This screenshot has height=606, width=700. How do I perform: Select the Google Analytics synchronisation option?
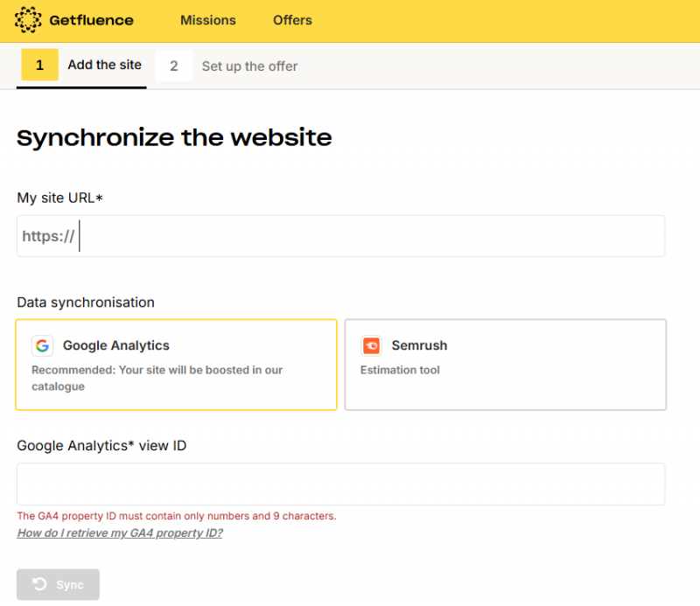176,364
